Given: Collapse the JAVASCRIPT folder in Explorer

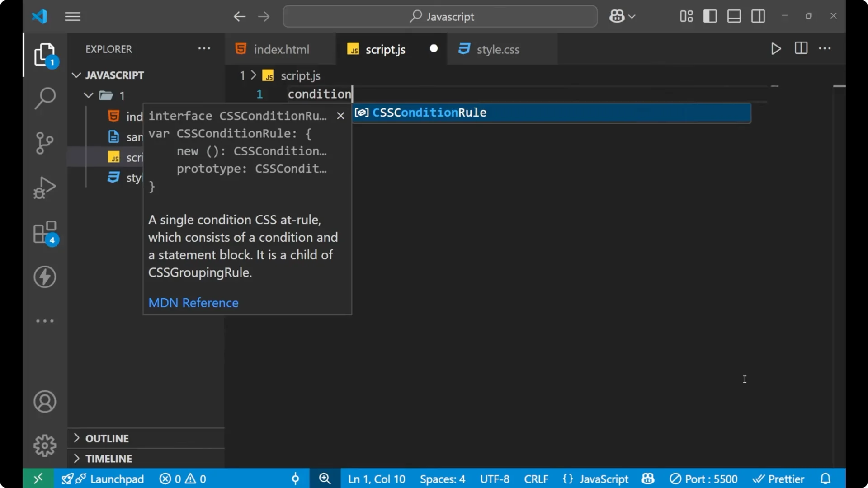Looking at the screenshot, I should 76,75.
